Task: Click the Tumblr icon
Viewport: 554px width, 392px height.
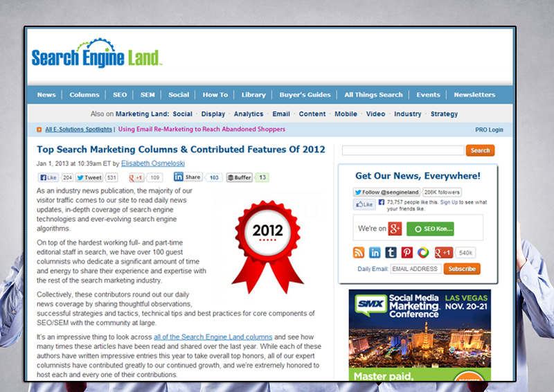Action: pyautogui.click(x=391, y=252)
